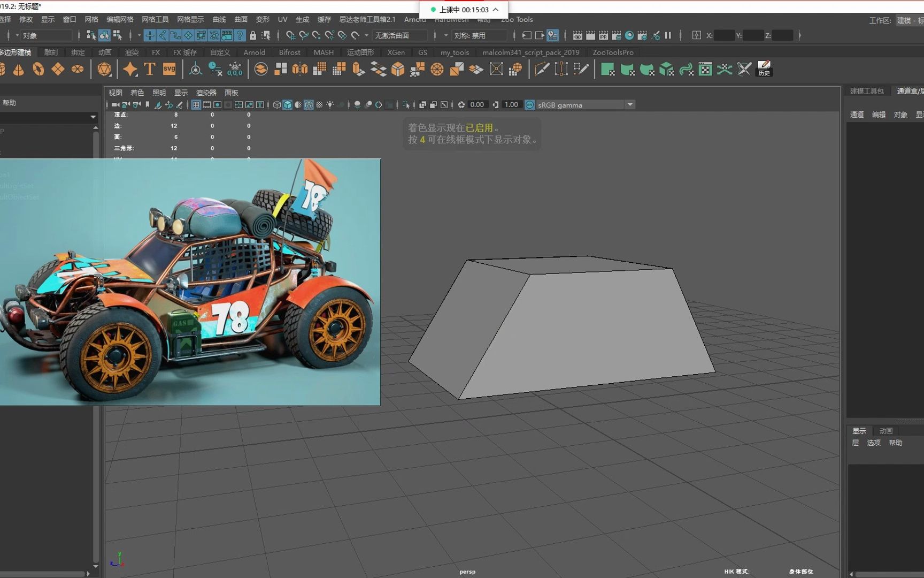Click the 历史 history shelf button
Screen dimensions: 924x578
tap(764, 69)
